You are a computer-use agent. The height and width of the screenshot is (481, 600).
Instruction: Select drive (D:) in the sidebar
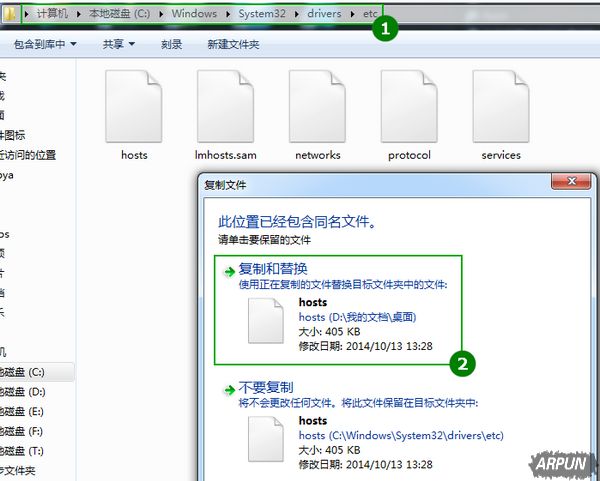click(24, 392)
